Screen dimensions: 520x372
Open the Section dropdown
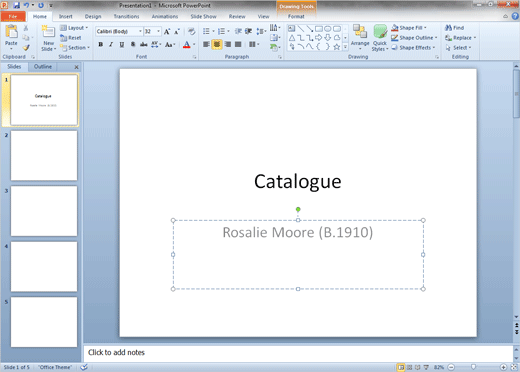click(75, 48)
